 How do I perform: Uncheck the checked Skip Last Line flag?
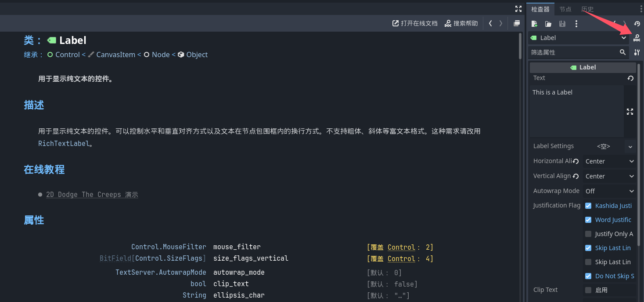click(x=588, y=248)
